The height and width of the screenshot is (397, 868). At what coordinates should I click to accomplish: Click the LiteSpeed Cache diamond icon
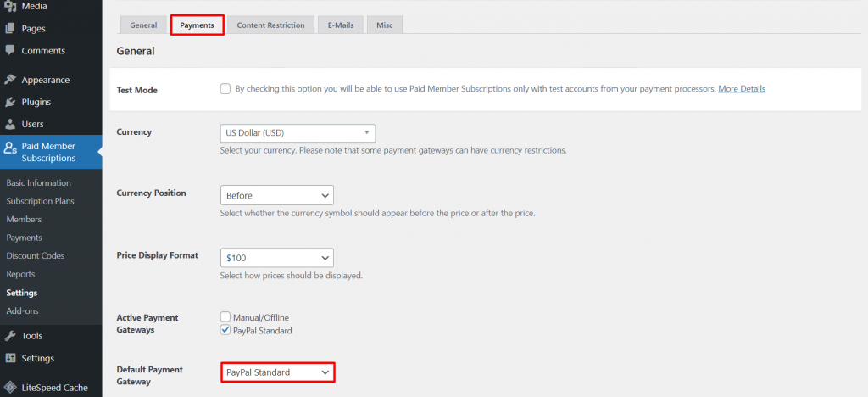click(x=10, y=388)
